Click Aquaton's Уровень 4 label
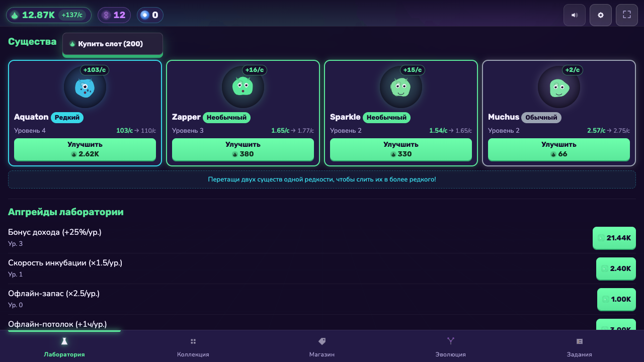This screenshot has width=644, height=362. click(30, 131)
